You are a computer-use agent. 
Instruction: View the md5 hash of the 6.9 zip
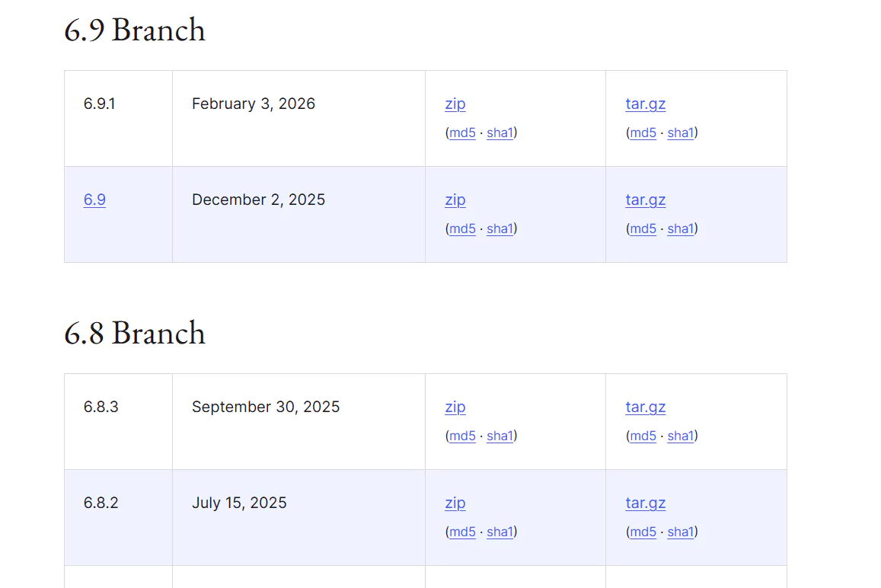(x=462, y=228)
